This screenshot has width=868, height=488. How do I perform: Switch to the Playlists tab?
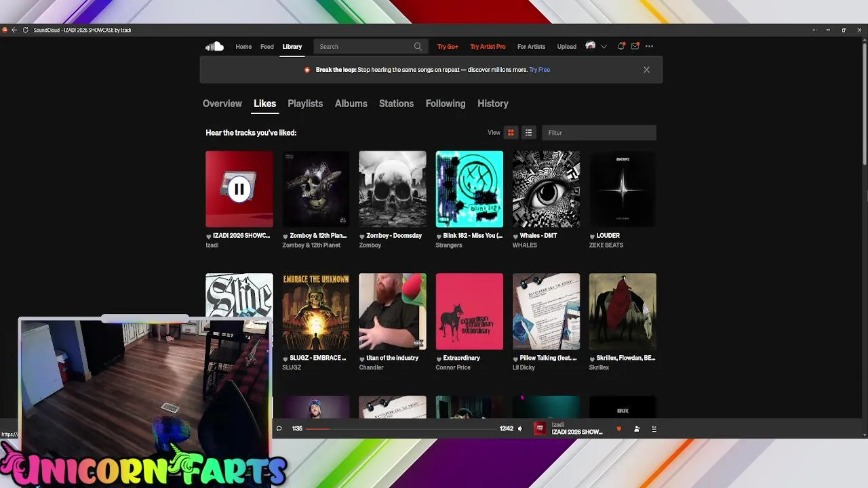tap(305, 104)
